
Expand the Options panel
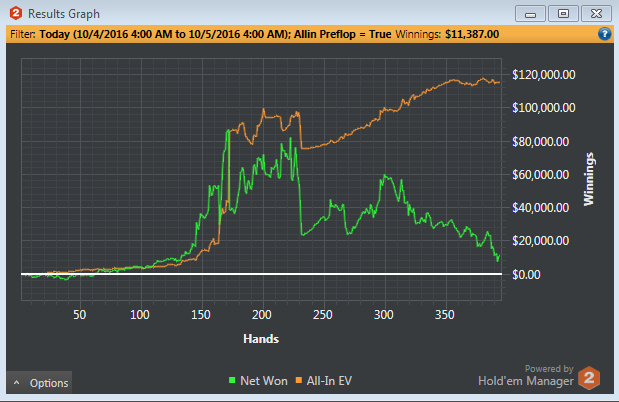(x=39, y=383)
